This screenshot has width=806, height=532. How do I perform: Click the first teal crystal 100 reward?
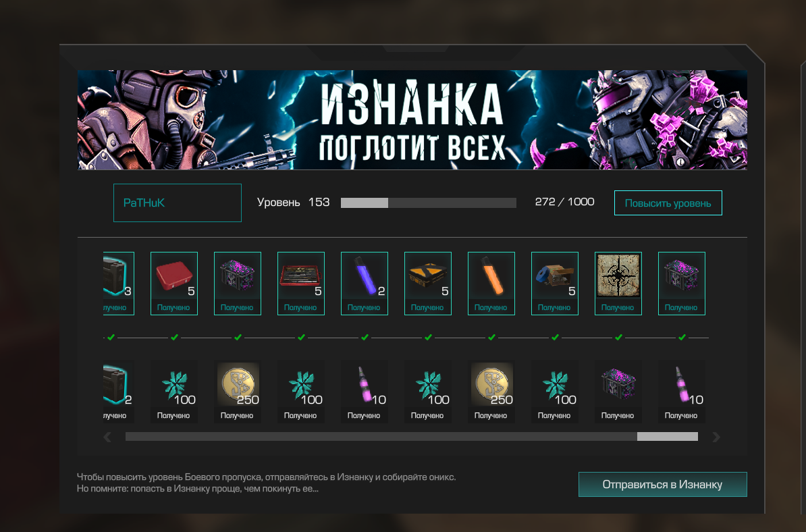(173, 392)
